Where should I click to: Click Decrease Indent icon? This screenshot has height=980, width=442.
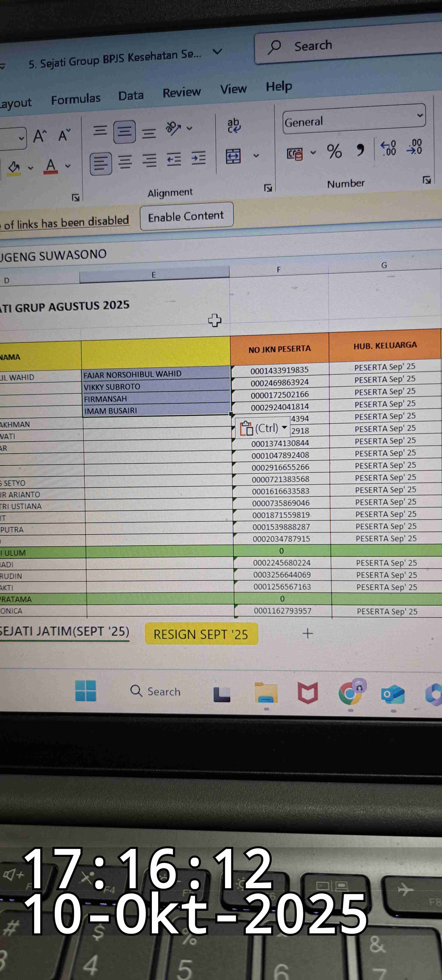point(174,159)
